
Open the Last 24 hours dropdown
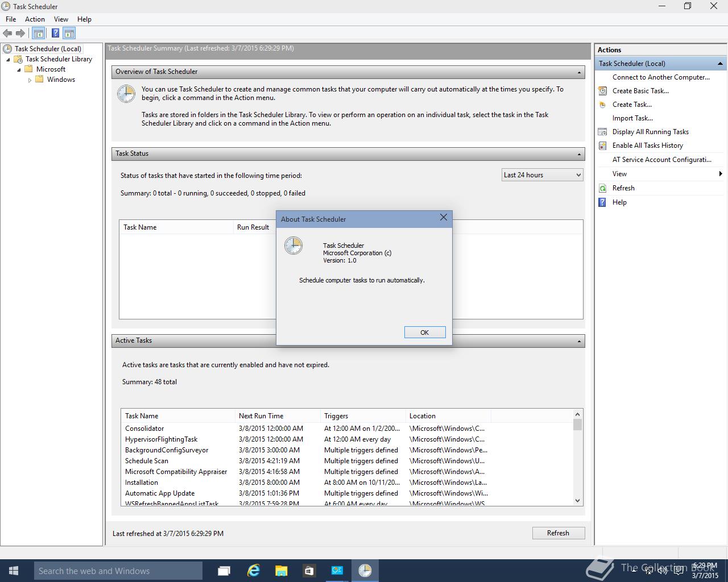click(543, 175)
